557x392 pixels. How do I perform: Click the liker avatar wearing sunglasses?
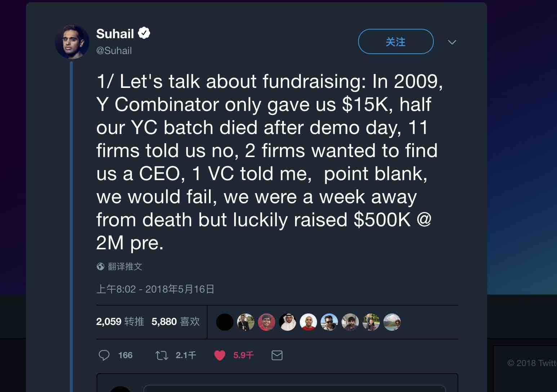pyautogui.click(x=329, y=322)
